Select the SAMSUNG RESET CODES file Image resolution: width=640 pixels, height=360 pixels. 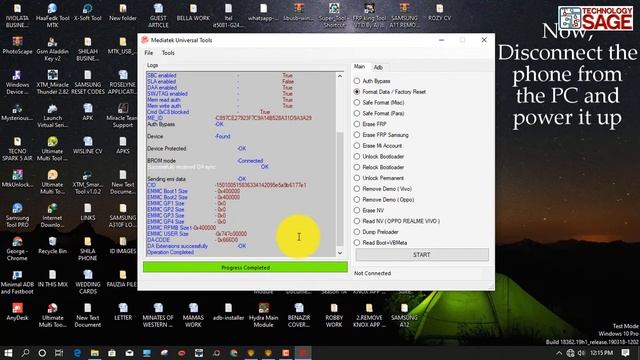point(87,82)
